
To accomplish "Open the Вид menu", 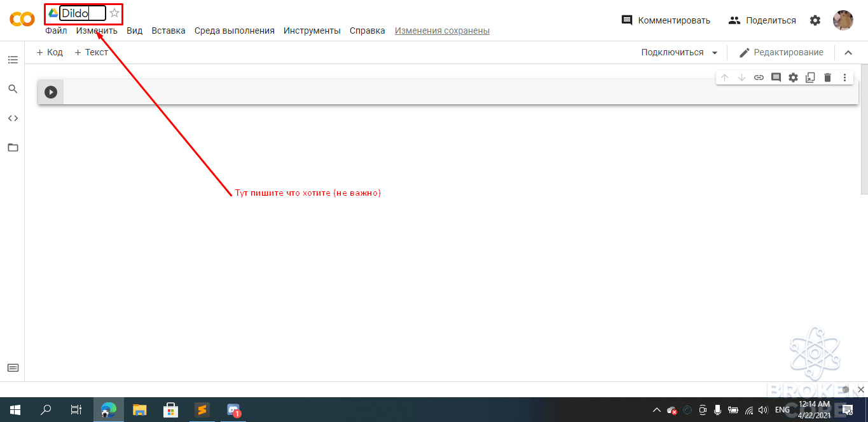I will click(x=135, y=31).
